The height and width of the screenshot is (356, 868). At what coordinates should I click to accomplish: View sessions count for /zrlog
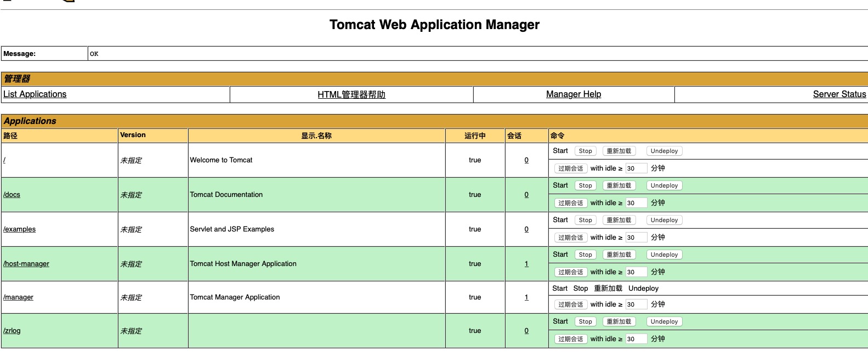[526, 331]
